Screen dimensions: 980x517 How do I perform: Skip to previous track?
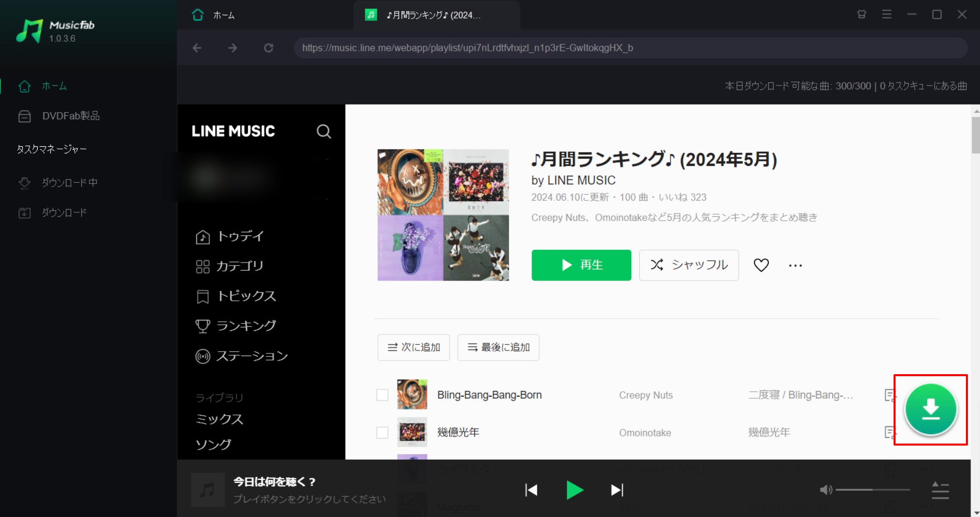pos(531,490)
